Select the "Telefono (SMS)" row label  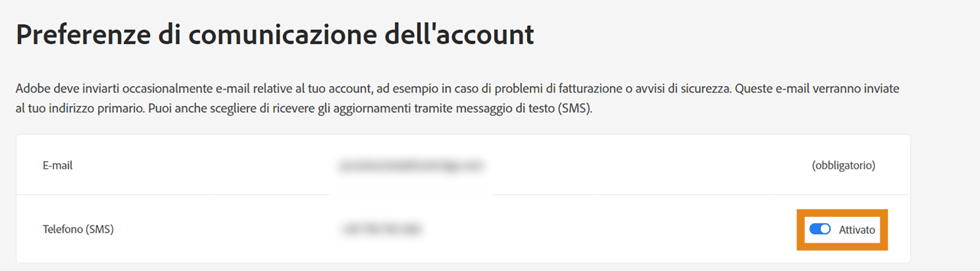click(x=78, y=229)
